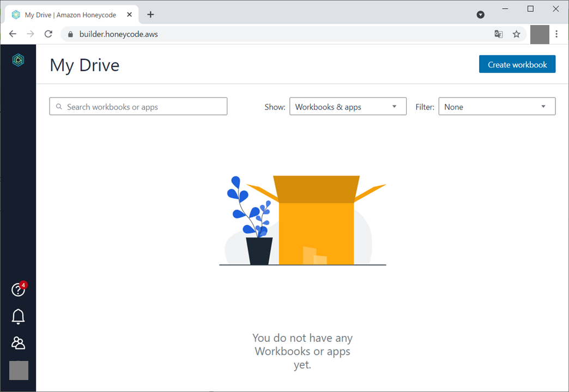569x392 pixels.
Task: Click the magnifier icon in the search field
Action: click(59, 107)
